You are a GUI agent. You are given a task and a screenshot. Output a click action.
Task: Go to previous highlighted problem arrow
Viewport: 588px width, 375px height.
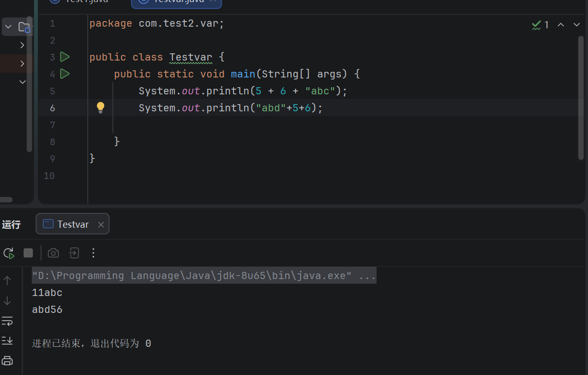[561, 25]
